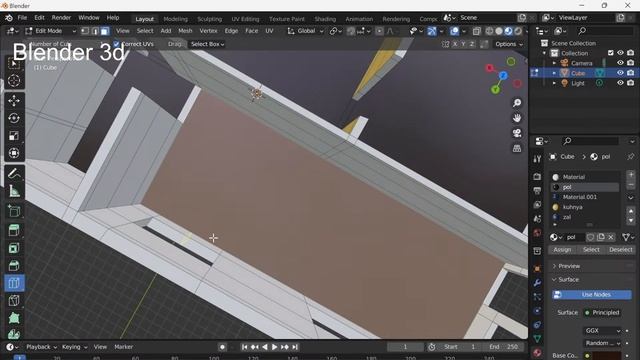Select the Add Cube tool
The width and height of the screenshot is (640, 360).
point(14,211)
